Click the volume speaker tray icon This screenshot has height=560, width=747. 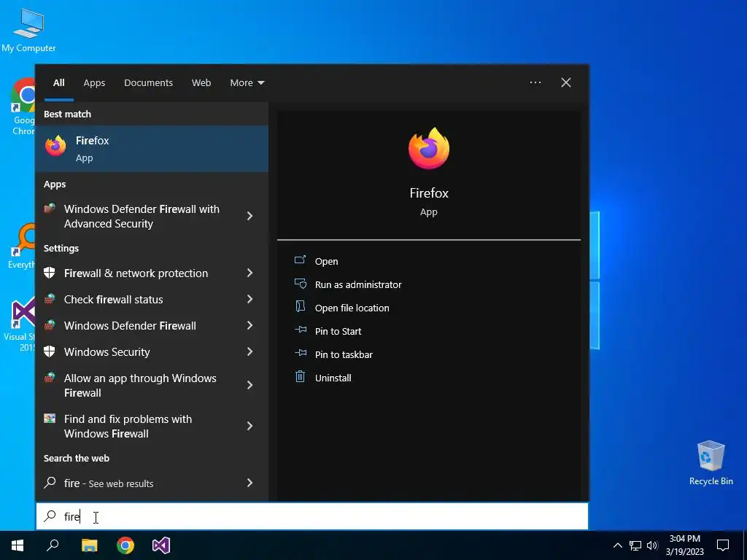(653, 545)
